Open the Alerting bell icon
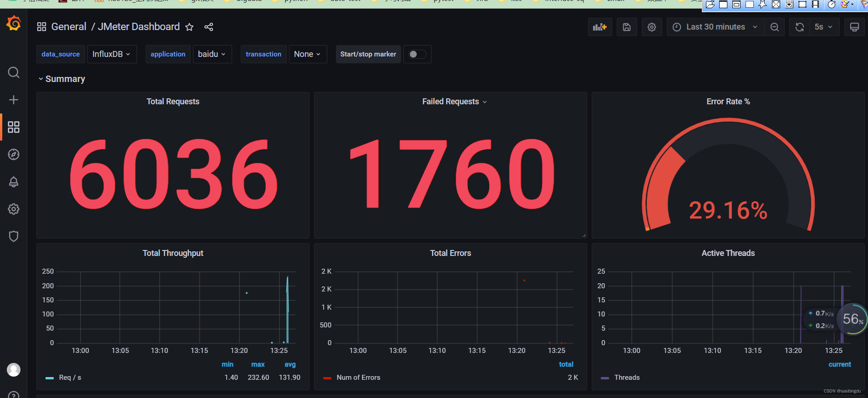Image resolution: width=868 pixels, height=398 pixels. pos(14,182)
